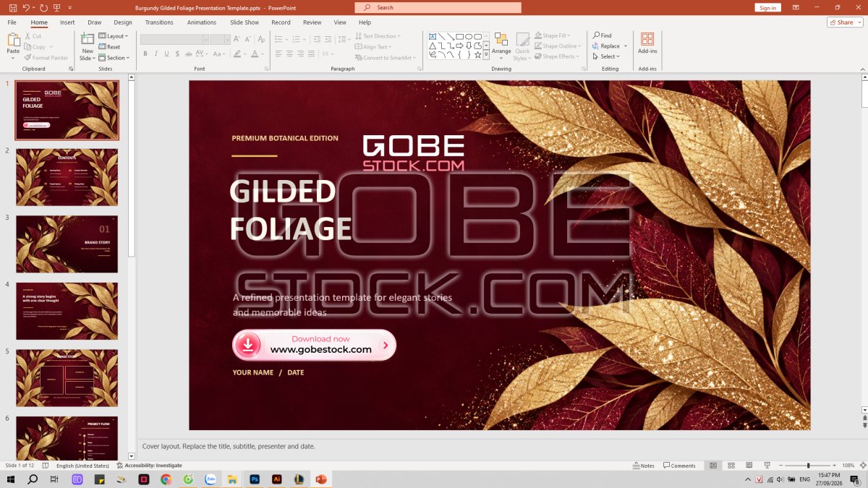Open the ribbon display options button
868x488 pixels.
(796, 7)
